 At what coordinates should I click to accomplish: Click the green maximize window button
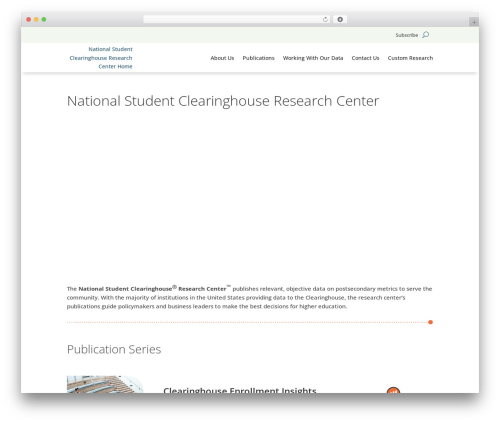click(x=44, y=20)
